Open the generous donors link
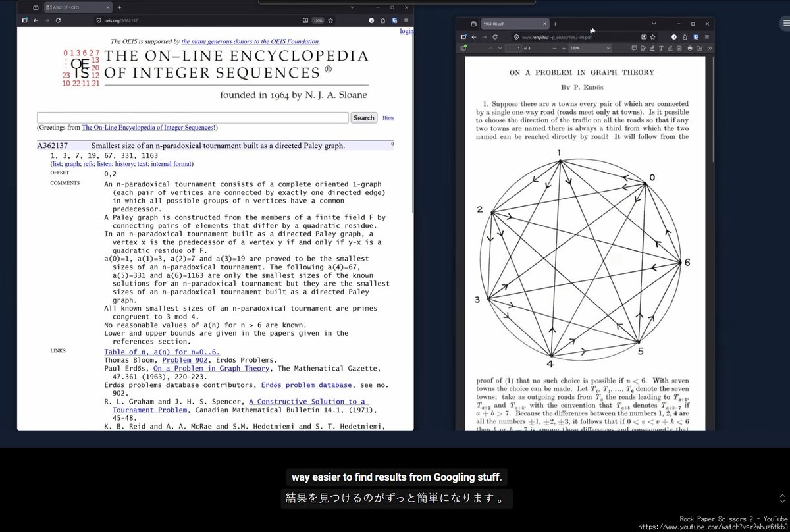Viewport: 790px width, 532px height. [250, 41]
